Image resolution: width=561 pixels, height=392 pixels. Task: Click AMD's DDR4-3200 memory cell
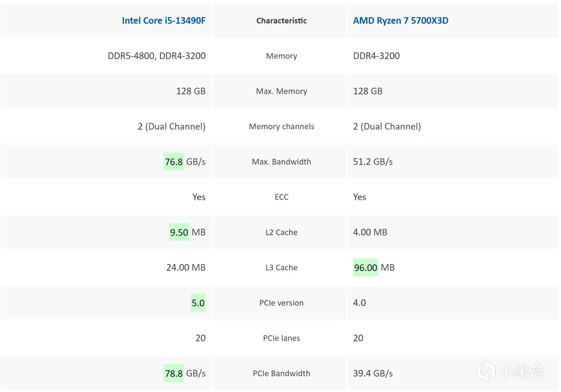376,56
